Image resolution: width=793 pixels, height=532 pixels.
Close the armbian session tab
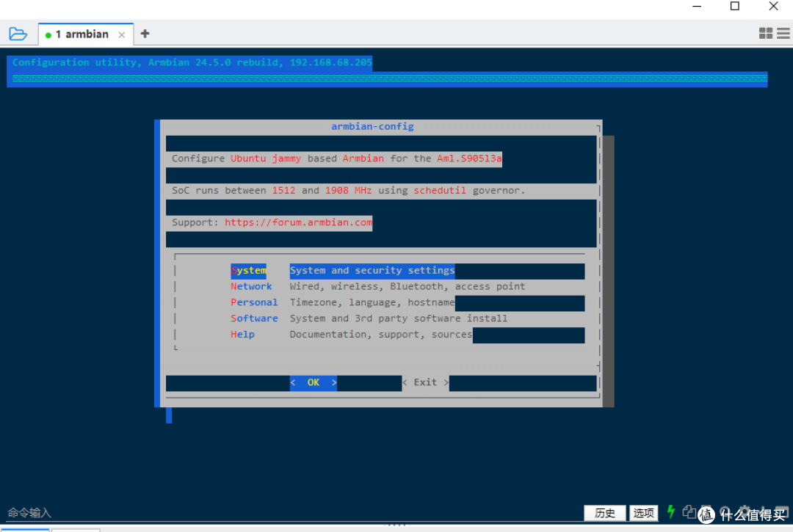(x=122, y=35)
